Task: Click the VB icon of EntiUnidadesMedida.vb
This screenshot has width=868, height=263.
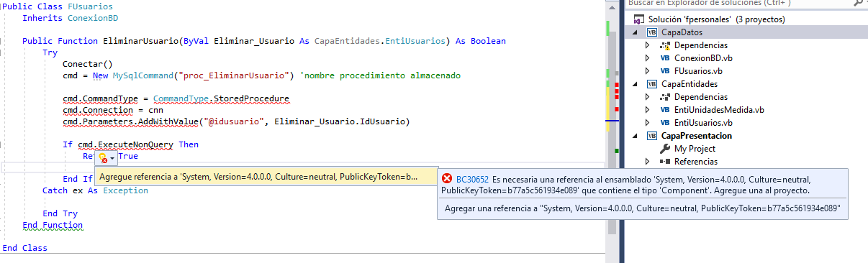Action: pyautogui.click(x=665, y=110)
